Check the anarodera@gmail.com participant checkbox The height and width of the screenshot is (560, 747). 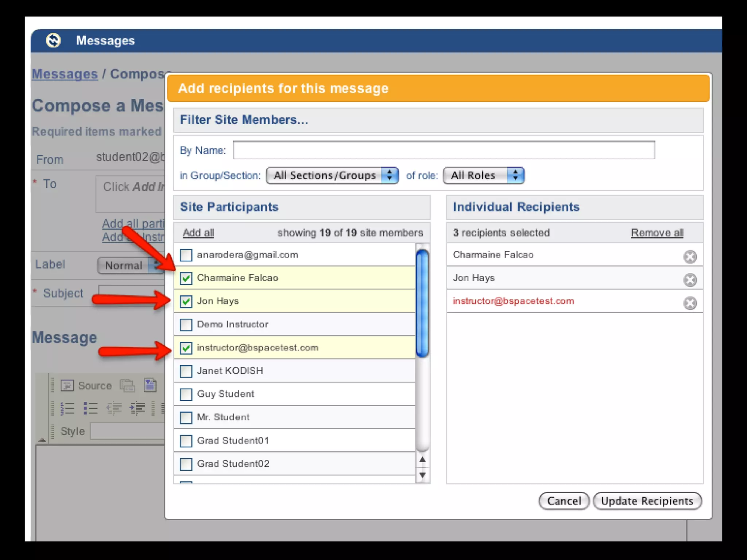click(x=186, y=255)
